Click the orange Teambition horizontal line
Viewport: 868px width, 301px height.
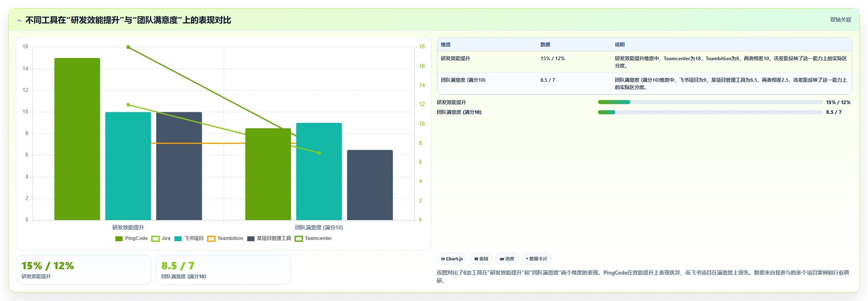coord(223,143)
